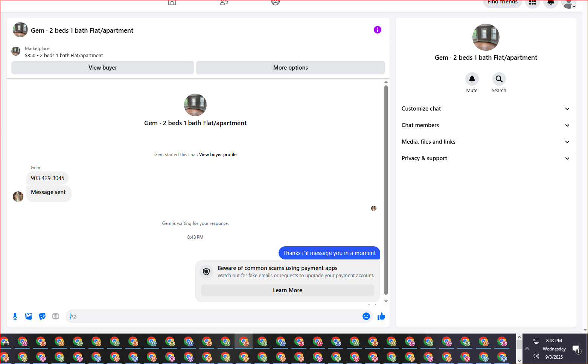Expand Media, files and links section
The image size is (588, 364).
pyautogui.click(x=486, y=142)
